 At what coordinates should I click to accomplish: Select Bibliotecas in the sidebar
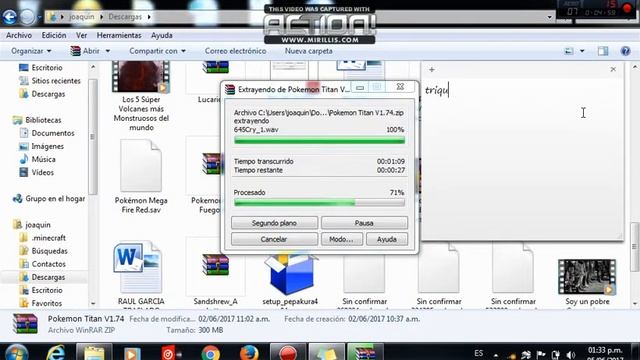(x=37, y=120)
